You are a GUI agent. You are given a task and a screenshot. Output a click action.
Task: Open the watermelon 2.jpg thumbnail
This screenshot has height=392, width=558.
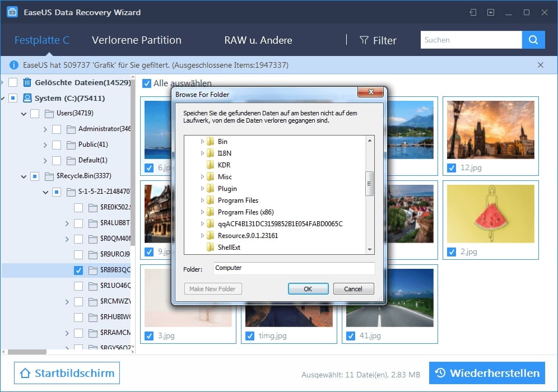(490, 214)
